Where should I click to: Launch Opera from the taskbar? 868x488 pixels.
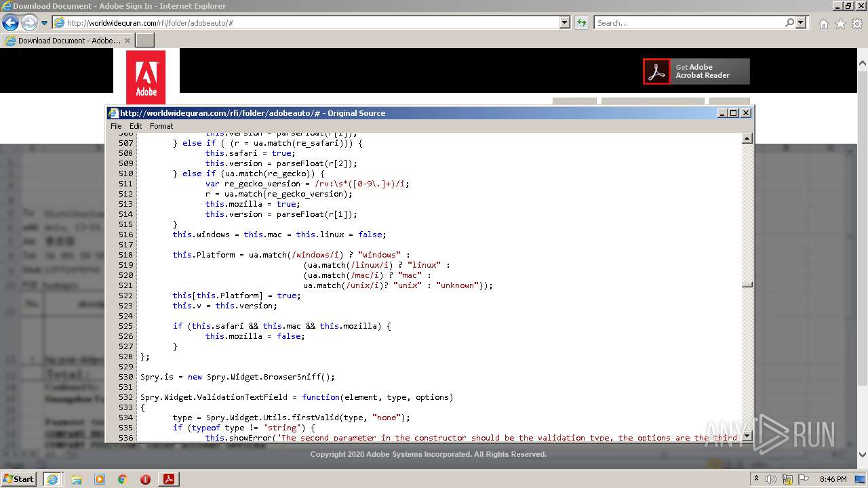pos(145,479)
